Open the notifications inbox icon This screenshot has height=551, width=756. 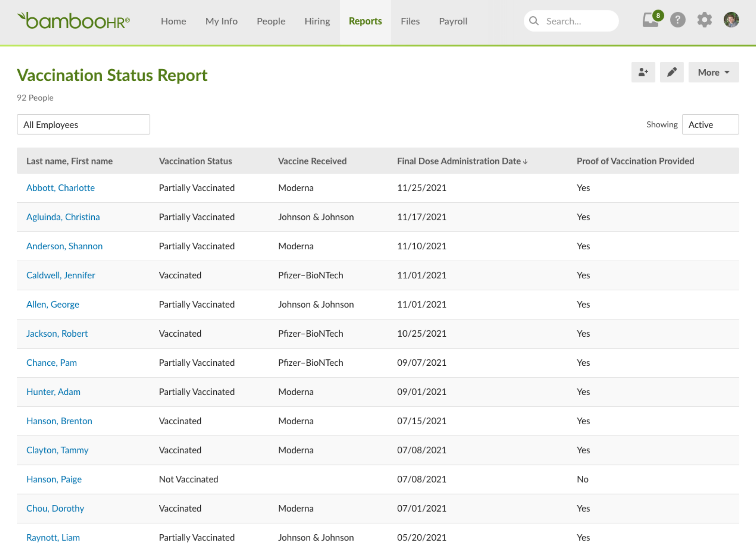click(651, 20)
